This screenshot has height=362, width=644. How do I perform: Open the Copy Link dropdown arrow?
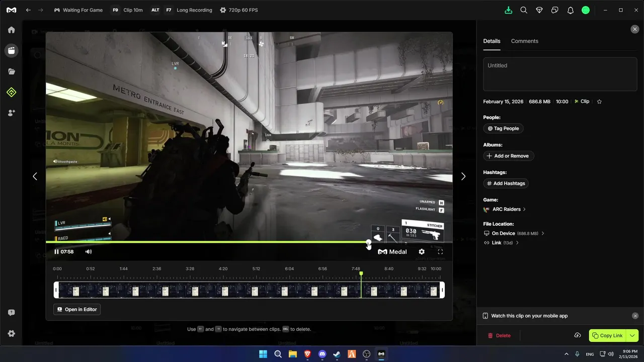633,335
